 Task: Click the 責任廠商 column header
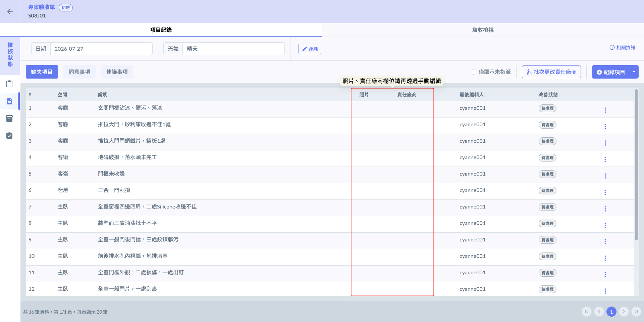pos(407,95)
